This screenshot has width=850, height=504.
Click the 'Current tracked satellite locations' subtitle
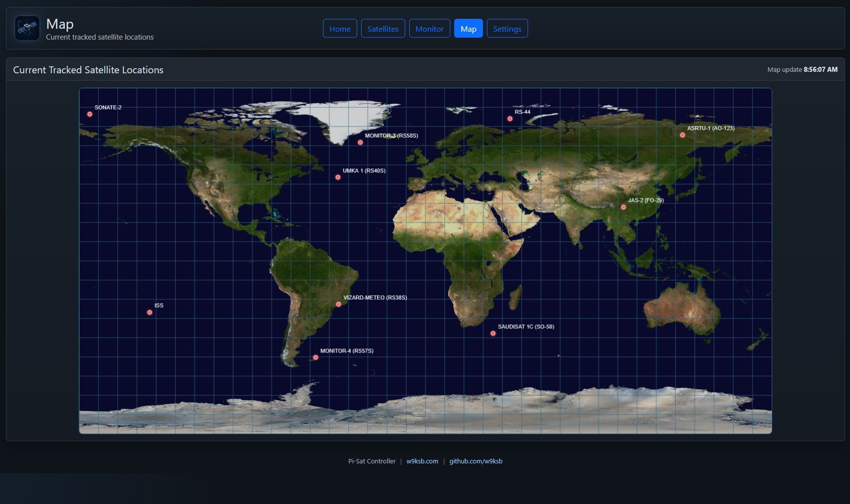pyautogui.click(x=100, y=37)
